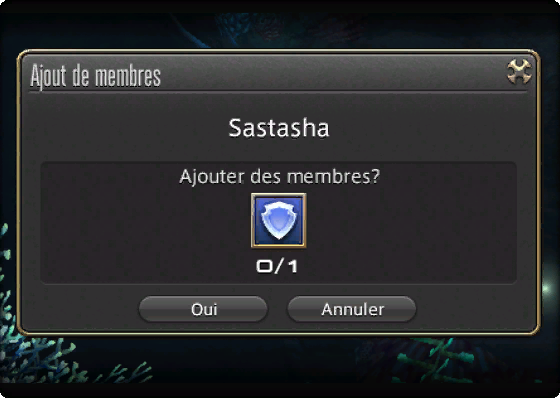
Task: Click the divider line under the title
Action: coord(278,92)
